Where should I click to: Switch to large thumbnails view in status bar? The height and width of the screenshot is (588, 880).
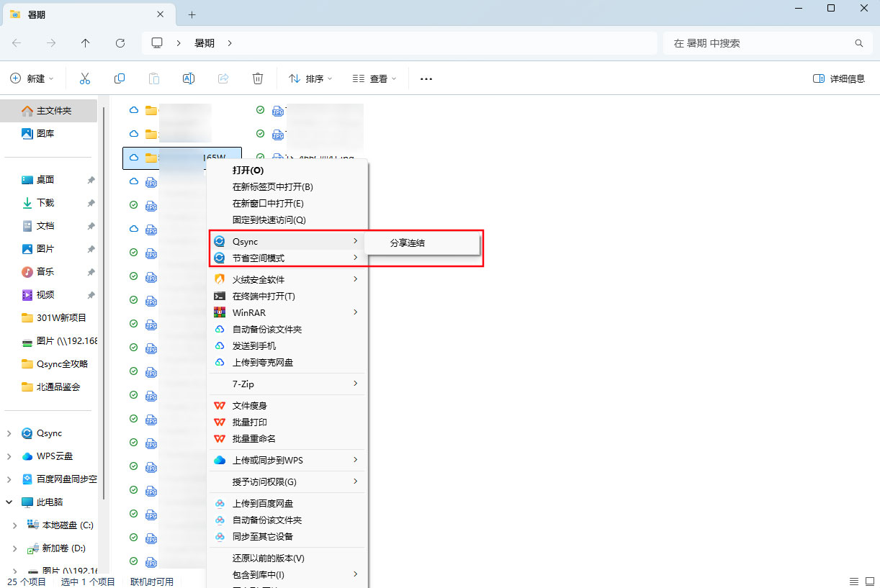pos(869,581)
